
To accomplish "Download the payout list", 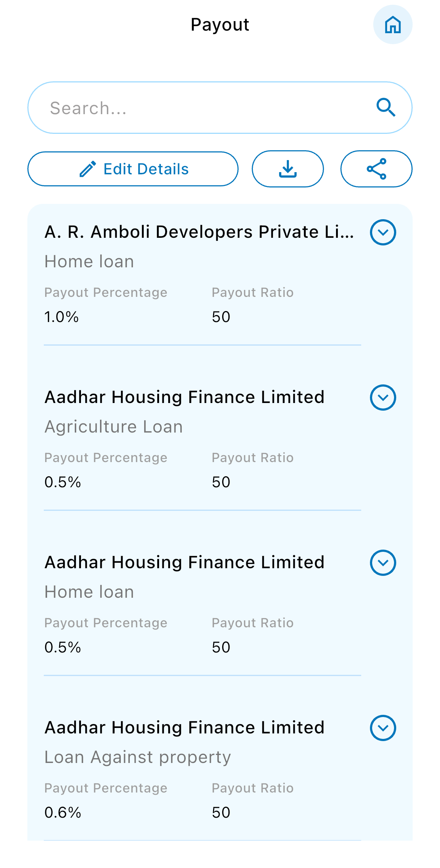I will coord(287,169).
